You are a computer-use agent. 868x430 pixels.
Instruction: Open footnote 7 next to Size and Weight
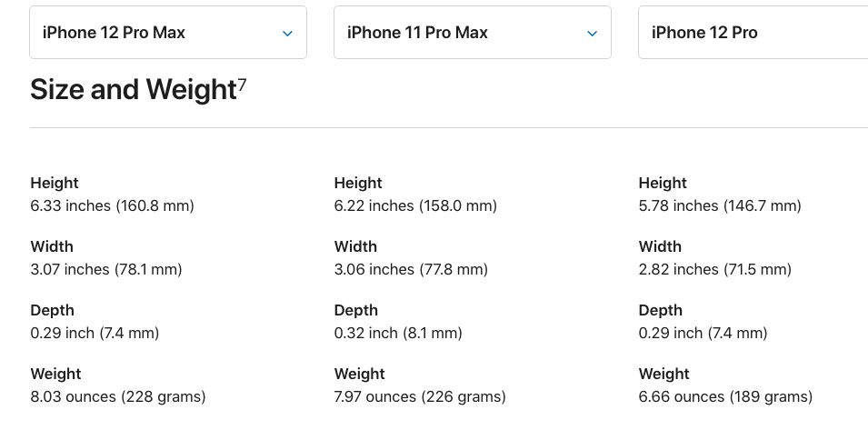242,83
